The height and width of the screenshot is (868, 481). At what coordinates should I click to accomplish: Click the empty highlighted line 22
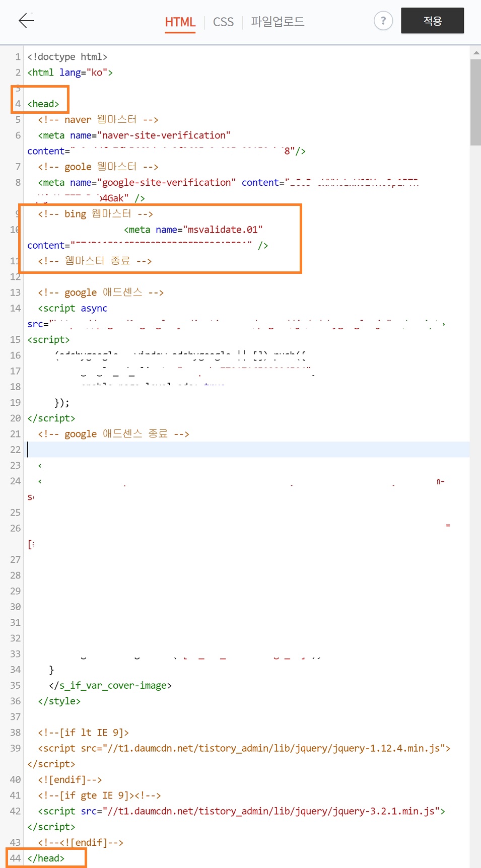[248, 450]
